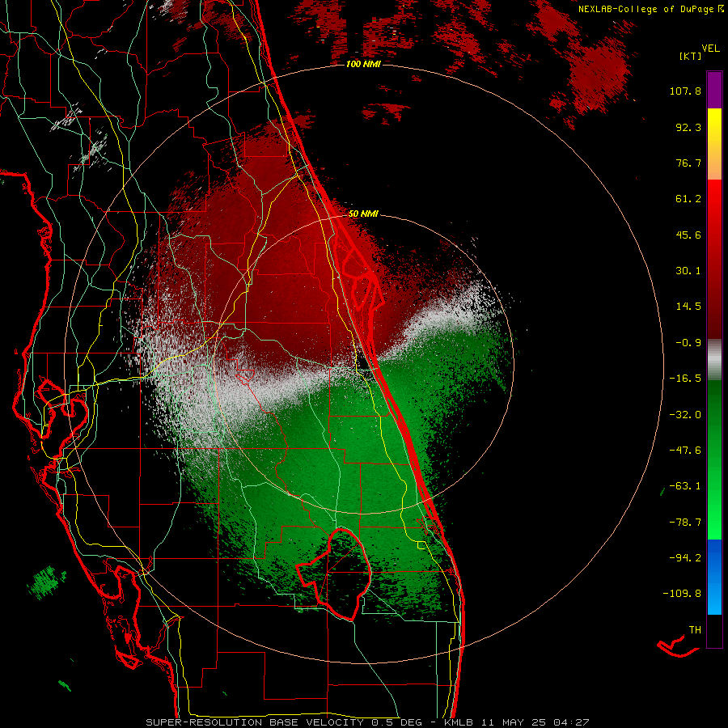Click the 45.6 velocity scale value
The width and height of the screenshot is (728, 728).
point(688,235)
